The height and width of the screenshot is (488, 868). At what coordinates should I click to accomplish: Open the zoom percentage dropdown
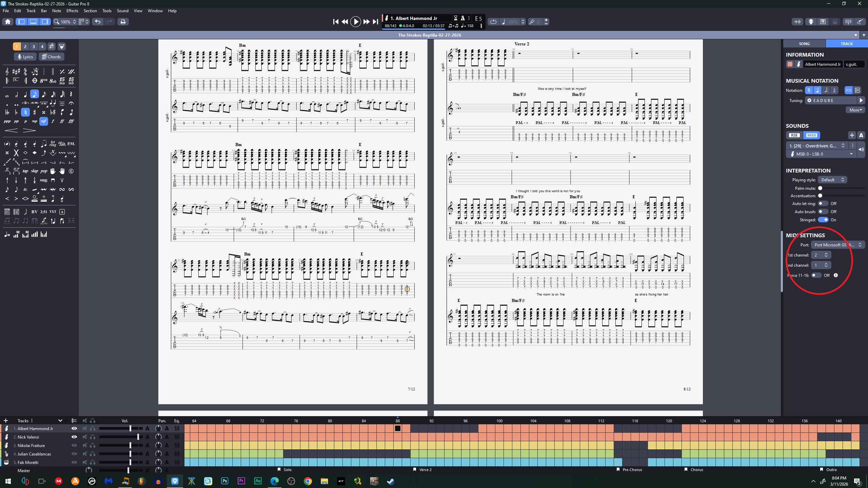click(65, 22)
